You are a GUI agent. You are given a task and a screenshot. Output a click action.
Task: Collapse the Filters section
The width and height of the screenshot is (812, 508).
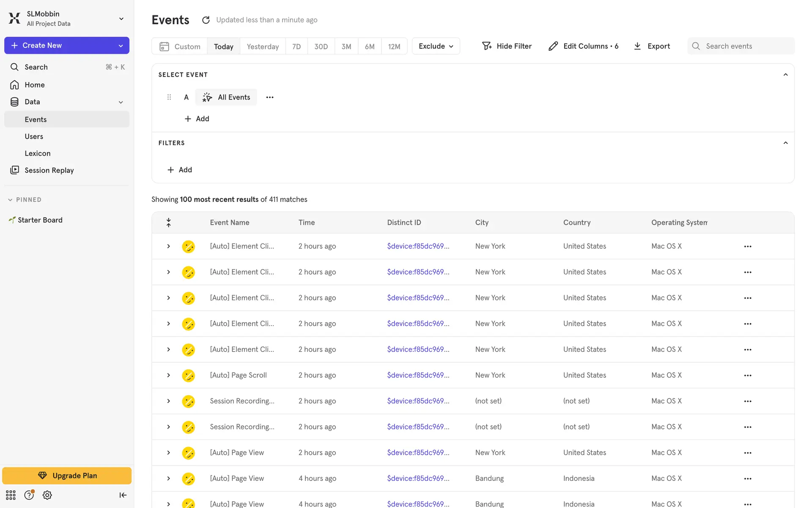click(785, 143)
